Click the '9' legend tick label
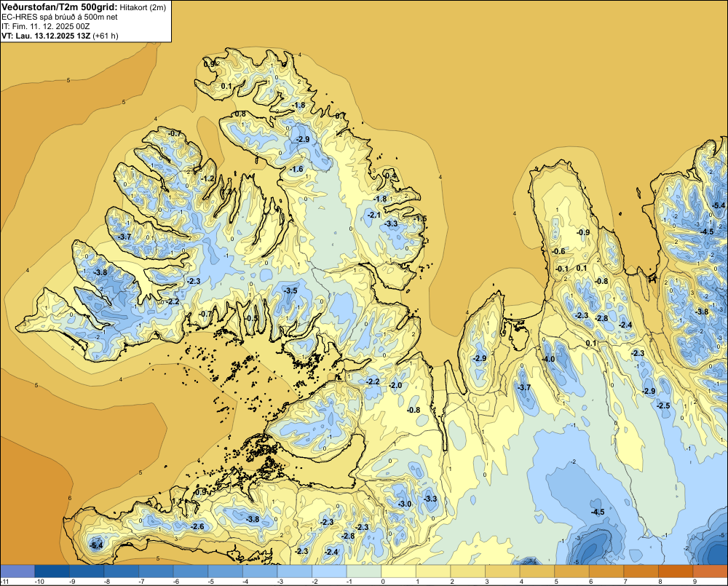Image resolution: width=728 pixels, height=586 pixels. pos(694,582)
